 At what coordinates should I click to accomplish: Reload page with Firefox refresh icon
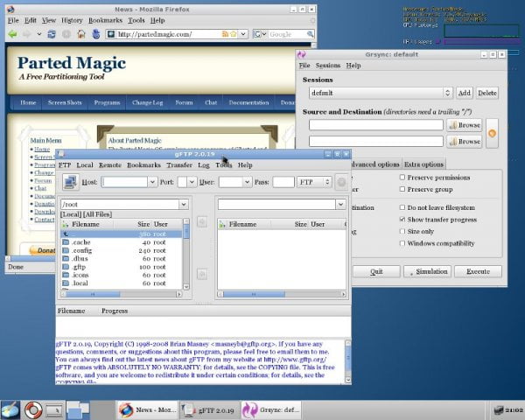(52, 34)
